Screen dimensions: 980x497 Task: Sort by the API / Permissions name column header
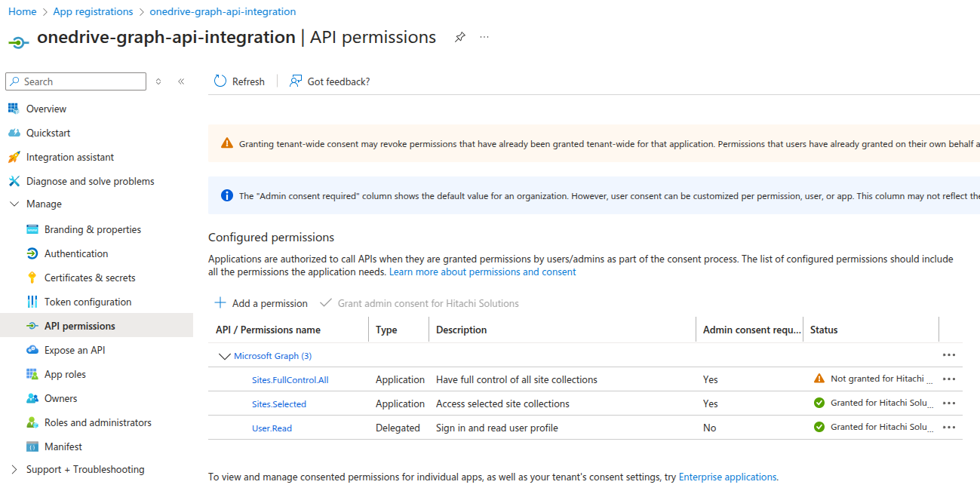[x=268, y=330]
